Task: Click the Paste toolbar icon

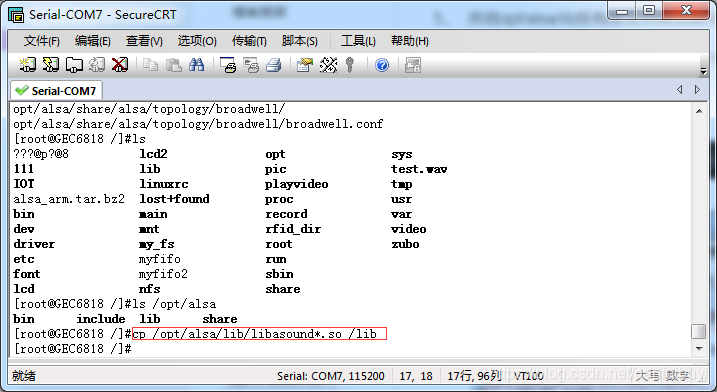Action: tap(173, 65)
